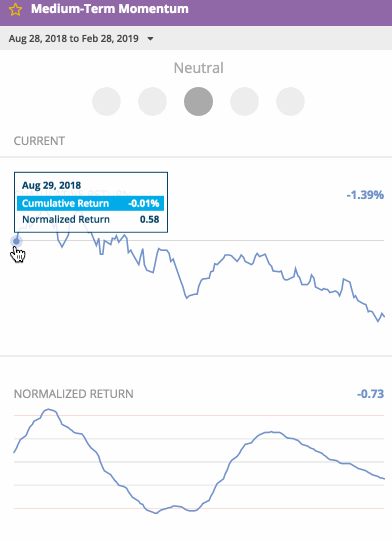Click the Normalized Return tooltip row
This screenshot has width=392, height=541.
(x=90, y=219)
